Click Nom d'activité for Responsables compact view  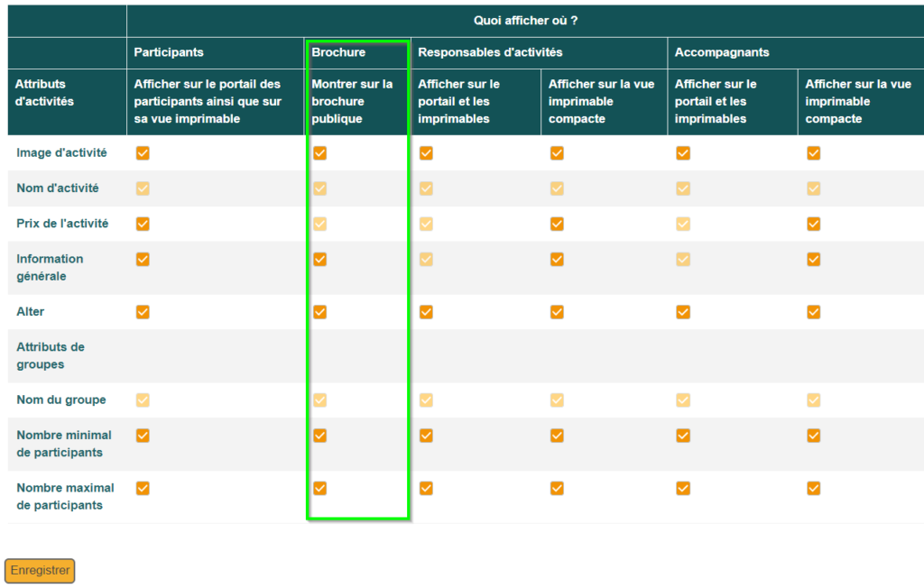click(x=557, y=188)
